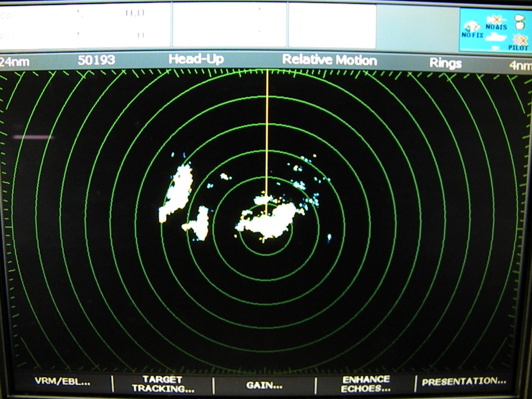The width and height of the screenshot is (532, 399).
Task: Tap the NO AIS status icon
Action: (x=496, y=23)
